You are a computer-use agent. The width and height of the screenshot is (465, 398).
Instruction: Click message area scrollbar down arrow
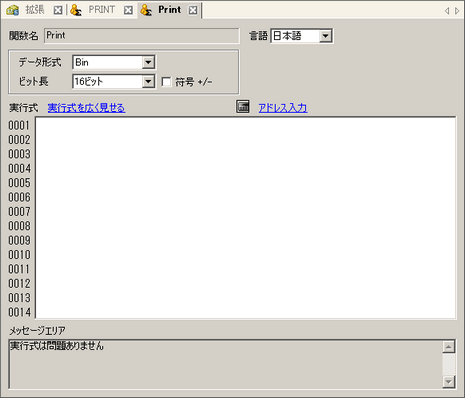449,381
